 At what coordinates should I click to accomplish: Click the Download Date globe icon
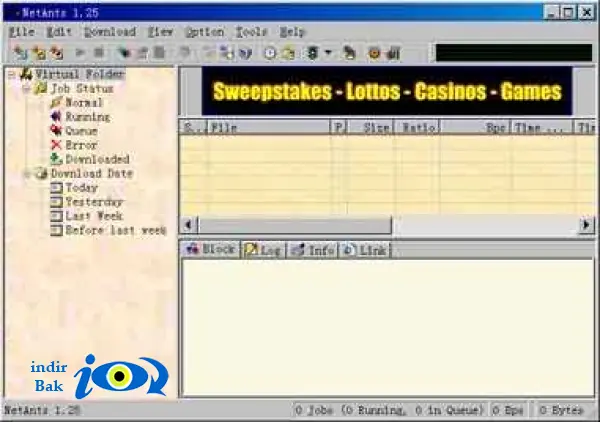tap(41, 174)
